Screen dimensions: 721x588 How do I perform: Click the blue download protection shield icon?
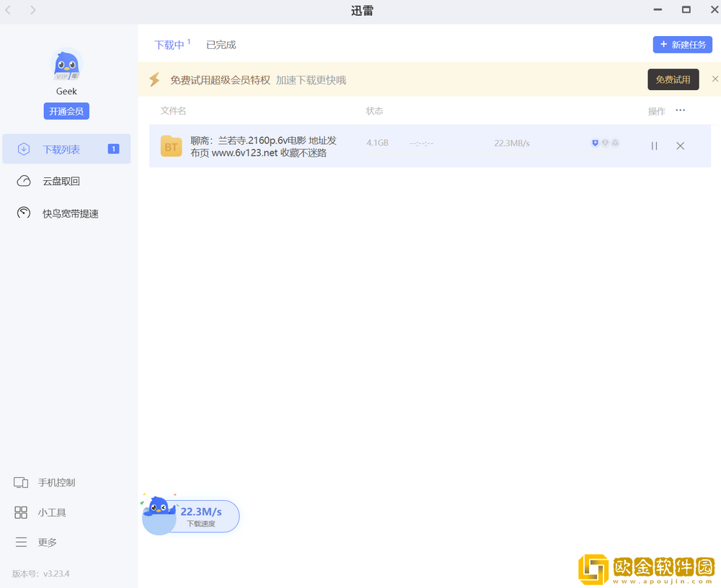[x=595, y=143]
